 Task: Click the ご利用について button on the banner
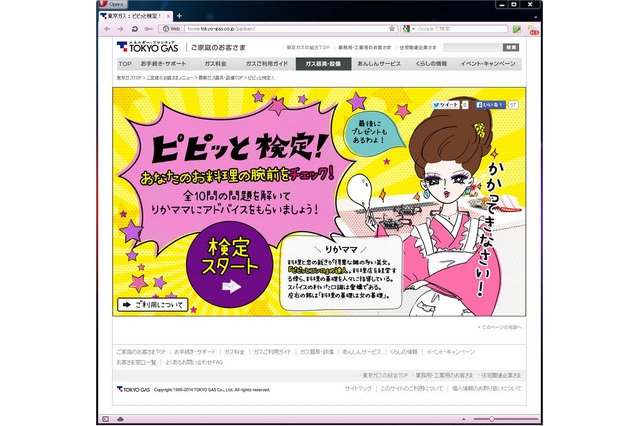[153, 304]
